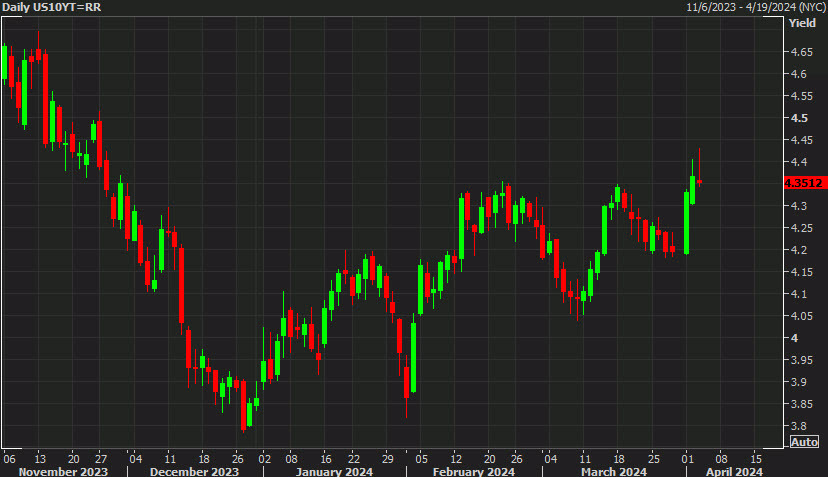Image resolution: width=828 pixels, height=477 pixels.
Task: Click the tall green candle at April 01
Action: [x=686, y=223]
